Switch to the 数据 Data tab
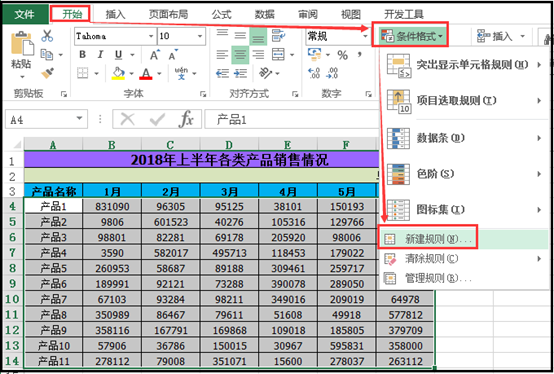This screenshot has width=554, height=374. 265,14
